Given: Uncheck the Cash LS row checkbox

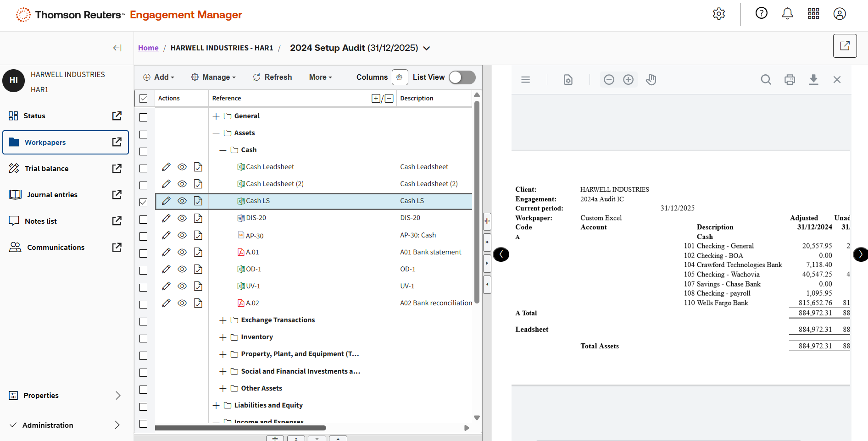Looking at the screenshot, I should pyautogui.click(x=144, y=202).
